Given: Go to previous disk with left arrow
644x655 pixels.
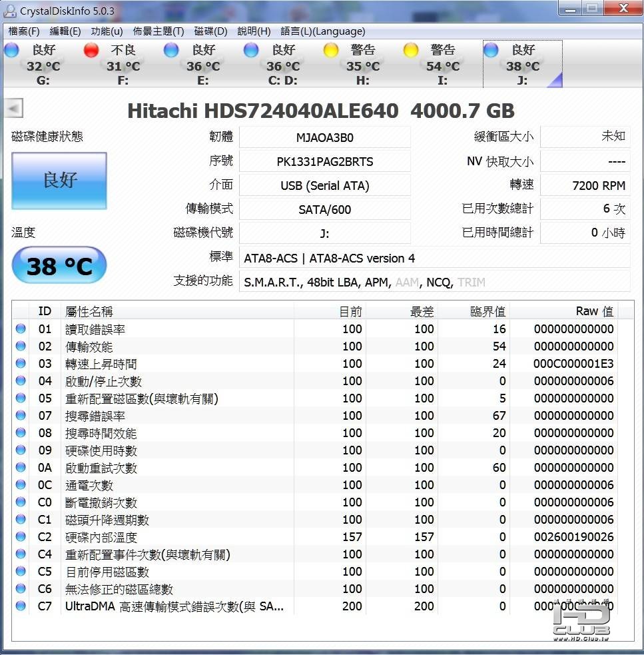Looking at the screenshot, I should 13,109.
